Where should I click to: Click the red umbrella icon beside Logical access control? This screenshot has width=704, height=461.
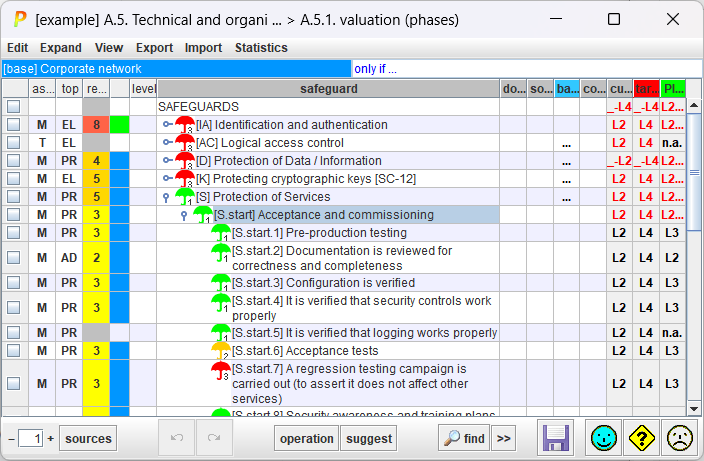[x=185, y=143]
